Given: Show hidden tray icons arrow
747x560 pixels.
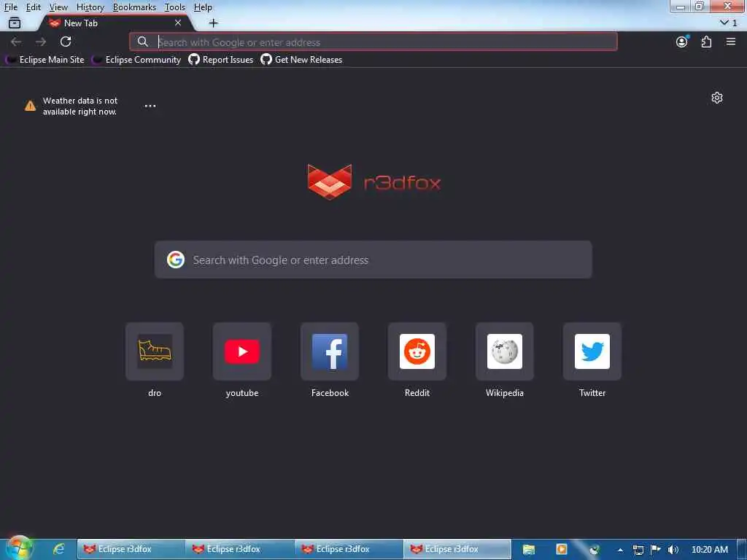Looking at the screenshot, I should pos(620,550).
